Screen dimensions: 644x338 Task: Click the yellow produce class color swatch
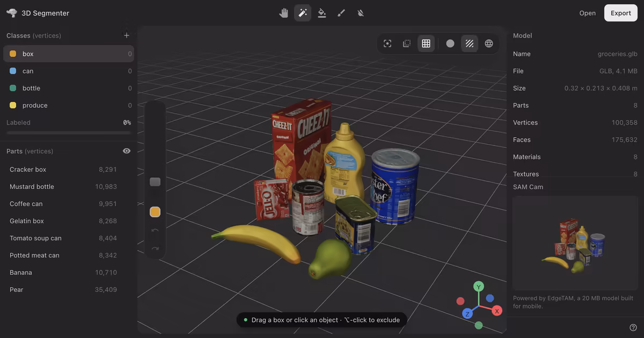(13, 105)
